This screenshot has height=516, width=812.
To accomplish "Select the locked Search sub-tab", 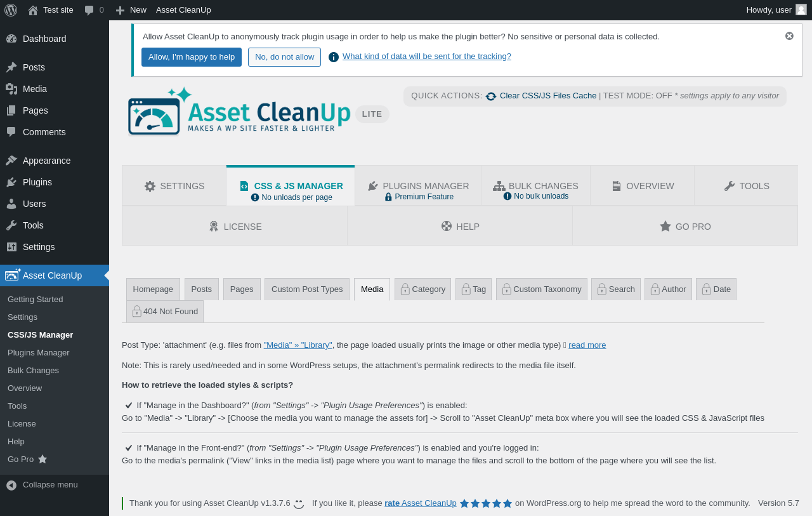I will coord(616,289).
